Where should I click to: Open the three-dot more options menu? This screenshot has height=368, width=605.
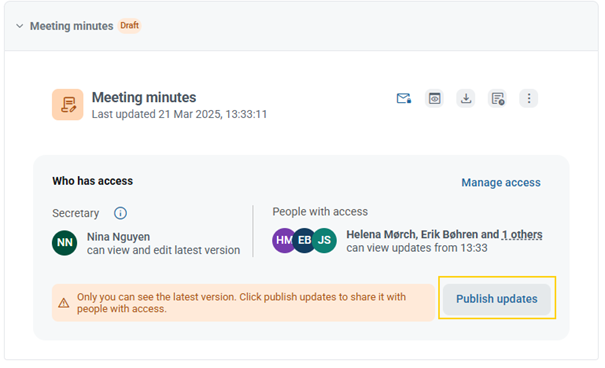tap(529, 98)
